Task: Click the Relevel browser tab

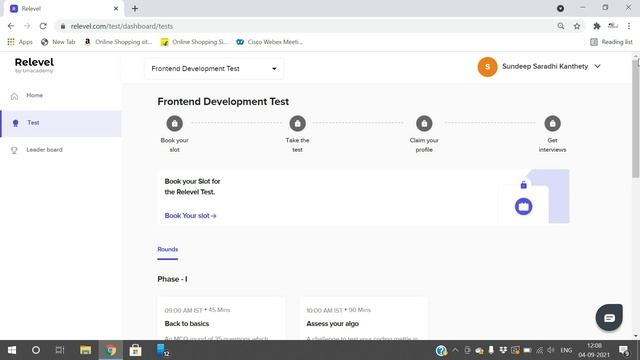Action: pyautogui.click(x=63, y=9)
